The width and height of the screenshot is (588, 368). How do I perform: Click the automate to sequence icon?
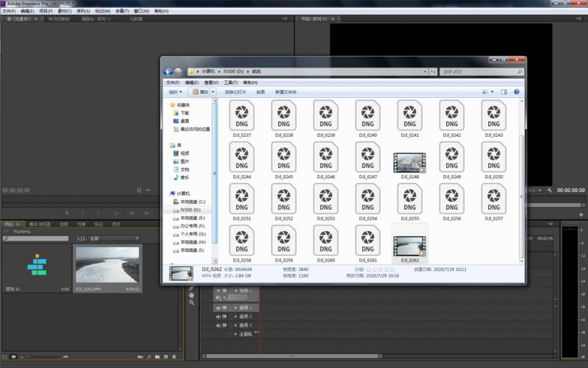point(140,357)
